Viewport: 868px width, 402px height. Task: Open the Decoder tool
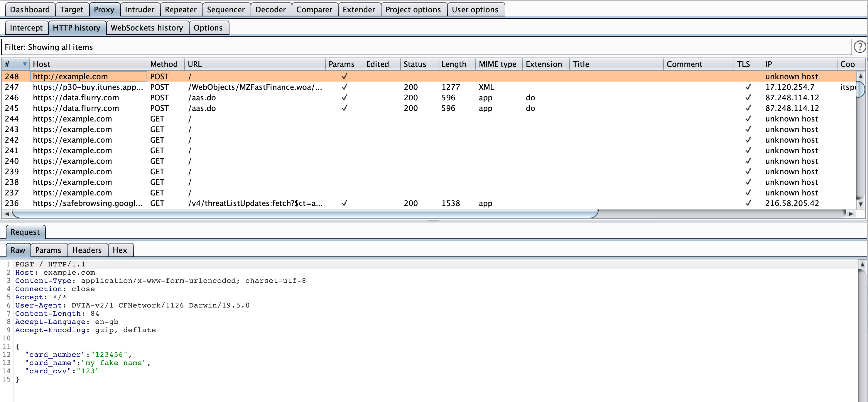(x=270, y=9)
